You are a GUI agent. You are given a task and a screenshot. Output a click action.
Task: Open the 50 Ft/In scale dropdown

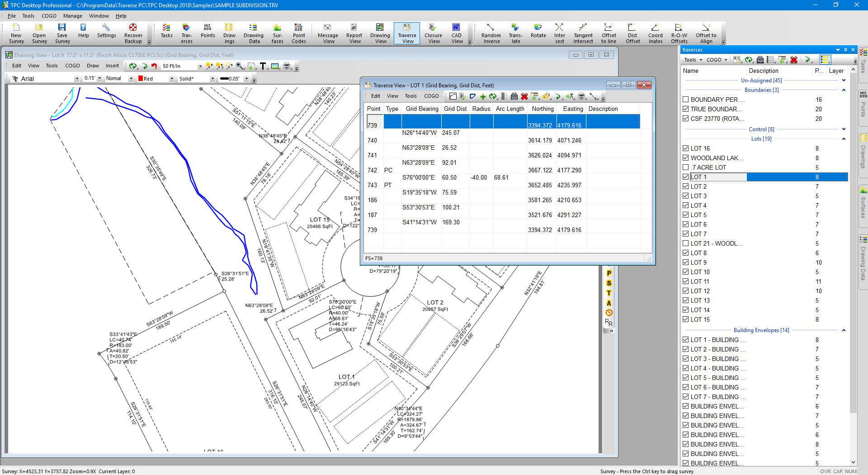(200, 66)
